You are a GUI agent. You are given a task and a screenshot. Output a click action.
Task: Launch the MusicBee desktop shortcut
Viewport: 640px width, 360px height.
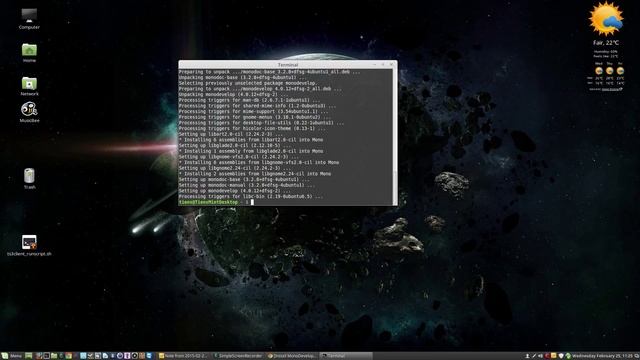(x=29, y=112)
